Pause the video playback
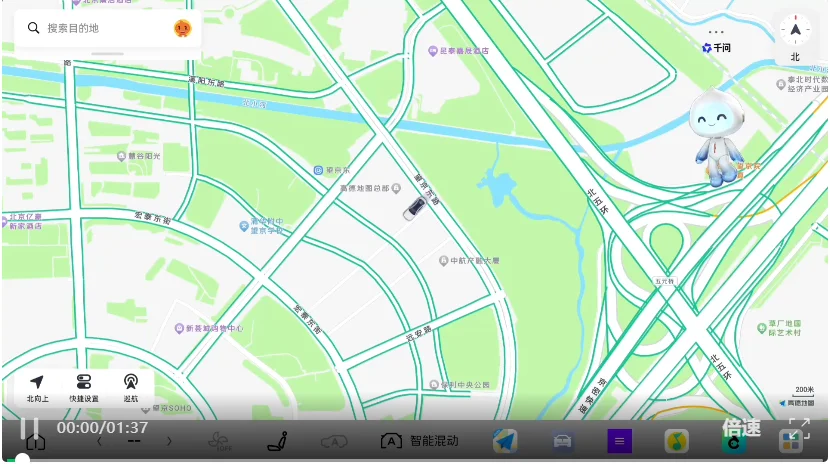The image size is (830, 464). (29, 428)
